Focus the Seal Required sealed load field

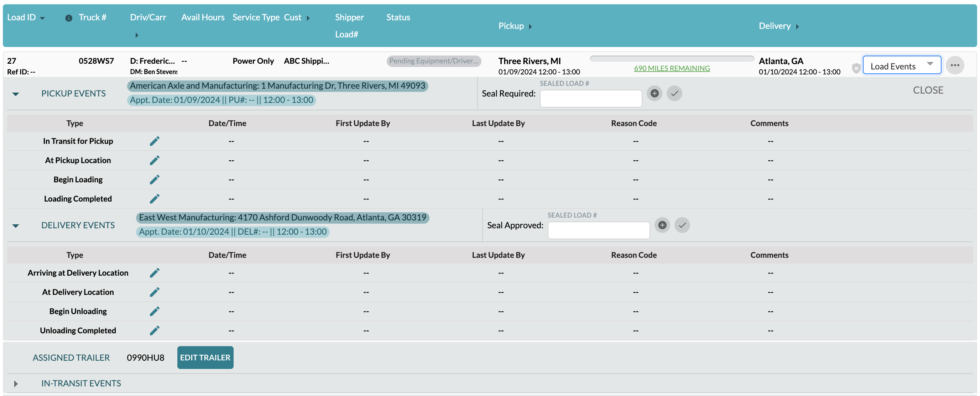[x=591, y=99]
